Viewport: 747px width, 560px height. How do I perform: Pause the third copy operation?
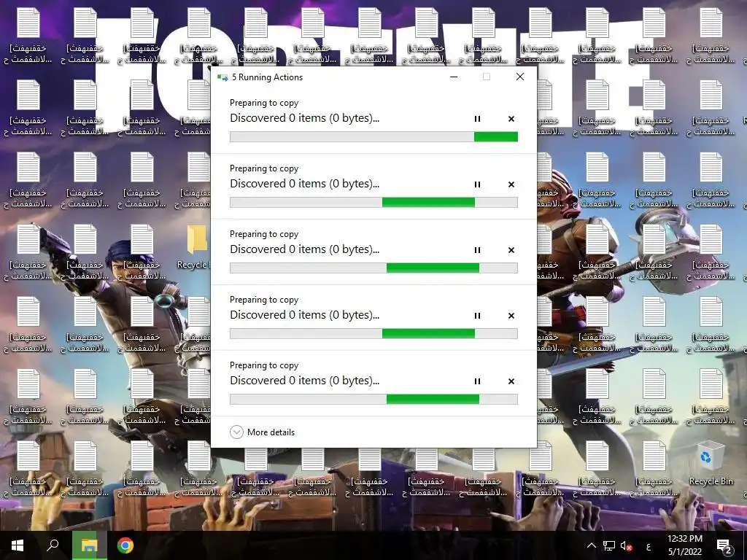click(477, 251)
